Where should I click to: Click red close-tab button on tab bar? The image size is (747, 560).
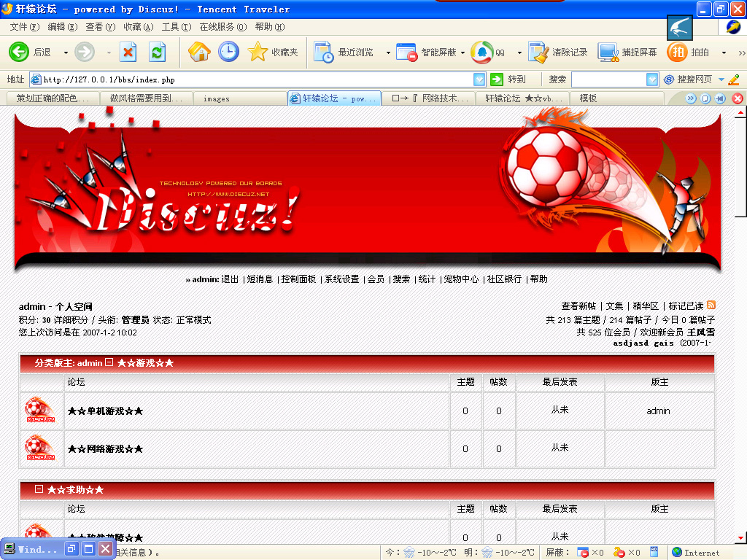[x=738, y=98]
